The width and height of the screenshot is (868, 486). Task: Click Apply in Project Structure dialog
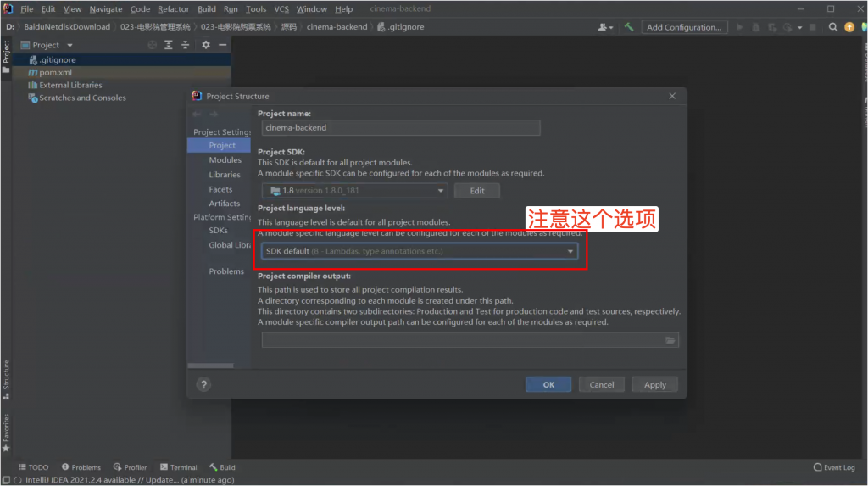pos(655,384)
